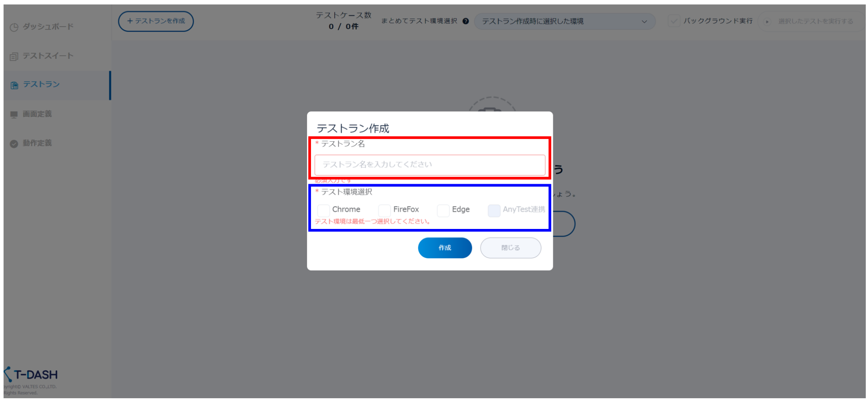
Task: Tick the FireFox checkbox
Action: (384, 210)
